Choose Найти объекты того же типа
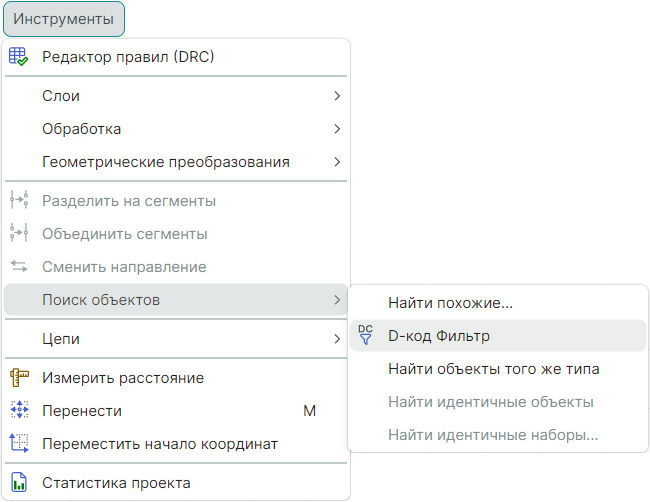Image resolution: width=650 pixels, height=502 pixels. (x=493, y=369)
